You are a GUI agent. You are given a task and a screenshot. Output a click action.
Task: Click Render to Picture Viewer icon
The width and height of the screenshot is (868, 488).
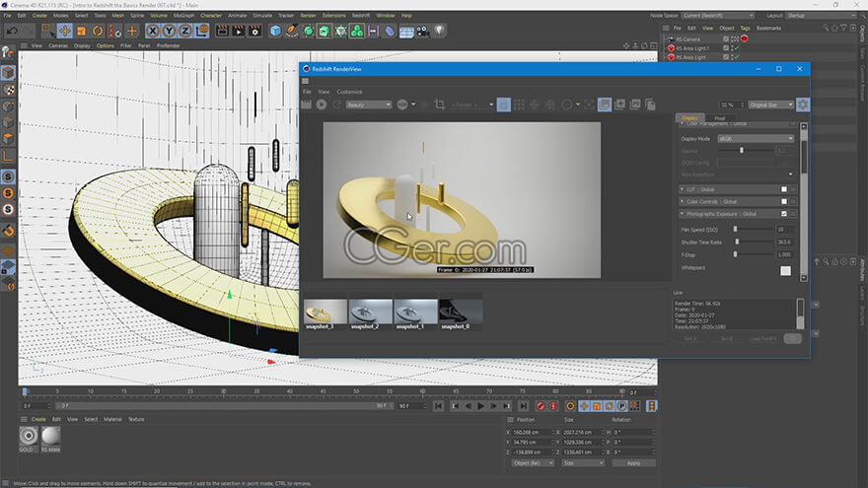(x=239, y=31)
